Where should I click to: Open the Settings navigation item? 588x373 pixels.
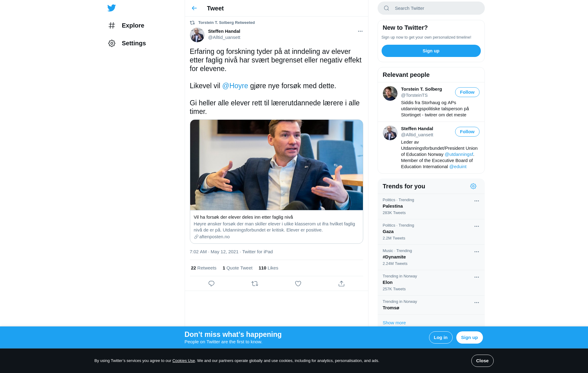coord(127,43)
